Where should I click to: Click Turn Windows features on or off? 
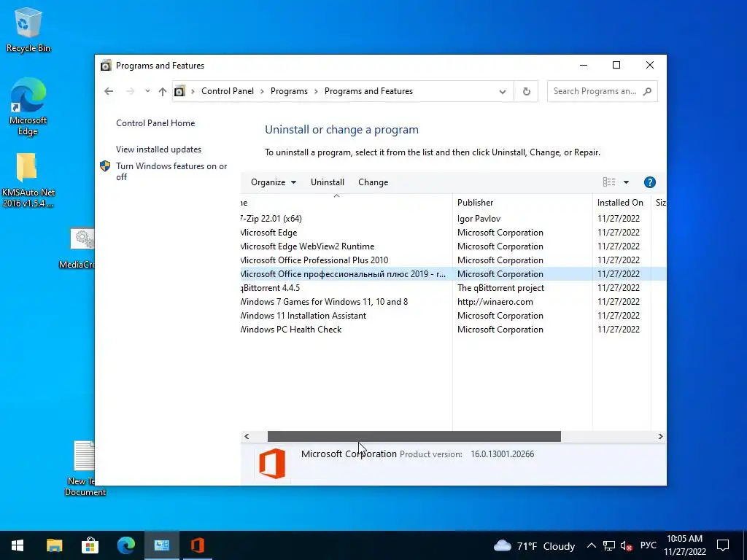coord(171,171)
